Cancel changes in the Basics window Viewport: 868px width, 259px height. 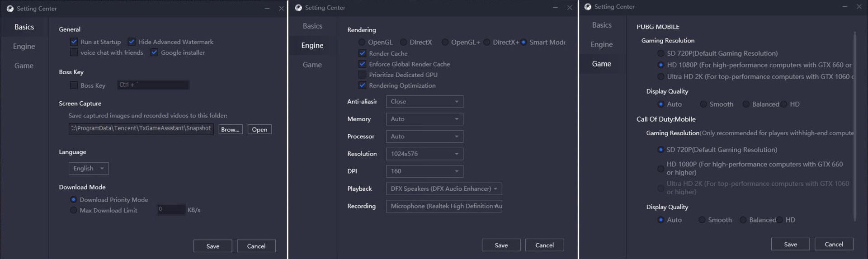pos(256,246)
